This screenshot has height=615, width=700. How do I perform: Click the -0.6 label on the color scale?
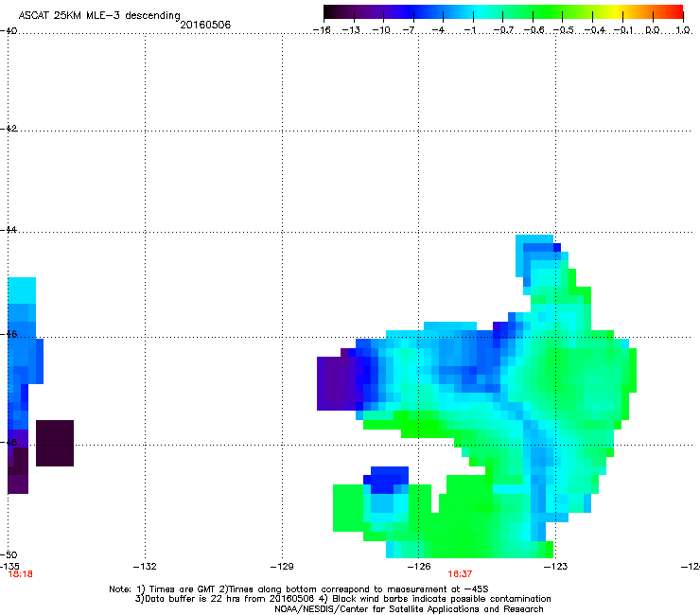click(534, 30)
